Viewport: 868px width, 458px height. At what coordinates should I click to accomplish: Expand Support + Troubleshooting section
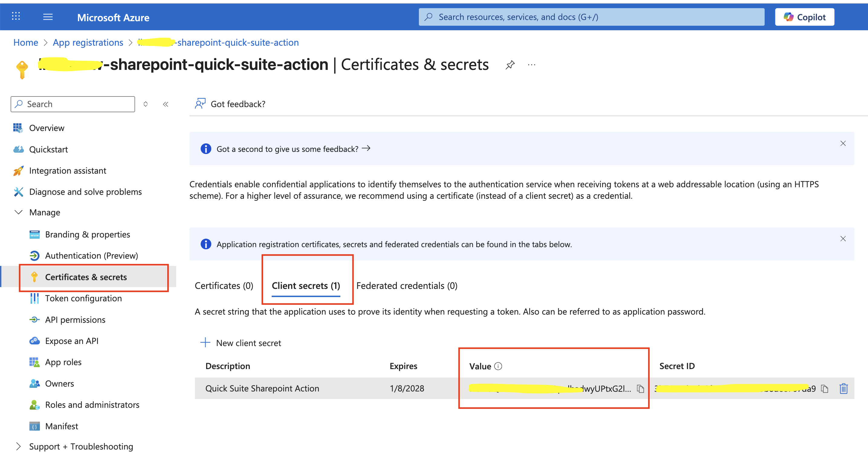pos(18,446)
